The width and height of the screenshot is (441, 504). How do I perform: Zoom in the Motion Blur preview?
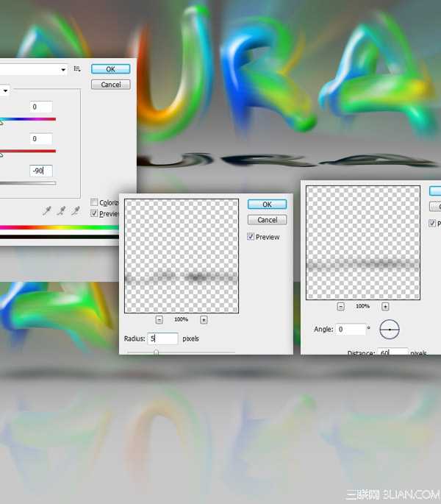[384, 306]
